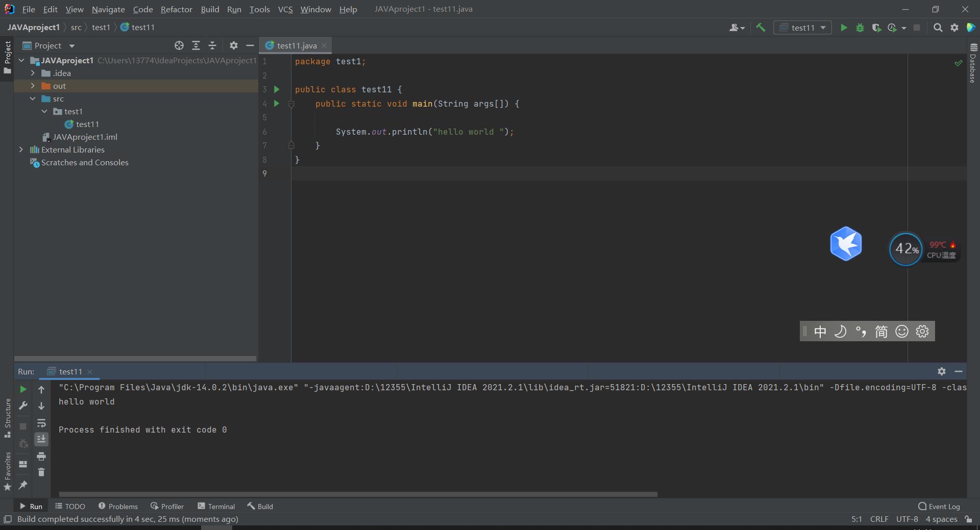Open the File menu
The width and height of the screenshot is (980, 530).
point(29,9)
